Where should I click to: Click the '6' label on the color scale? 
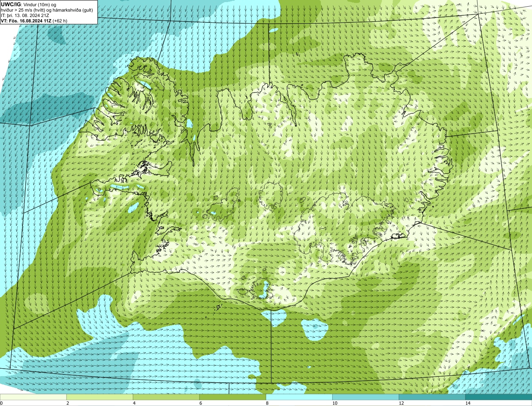coord(200,403)
